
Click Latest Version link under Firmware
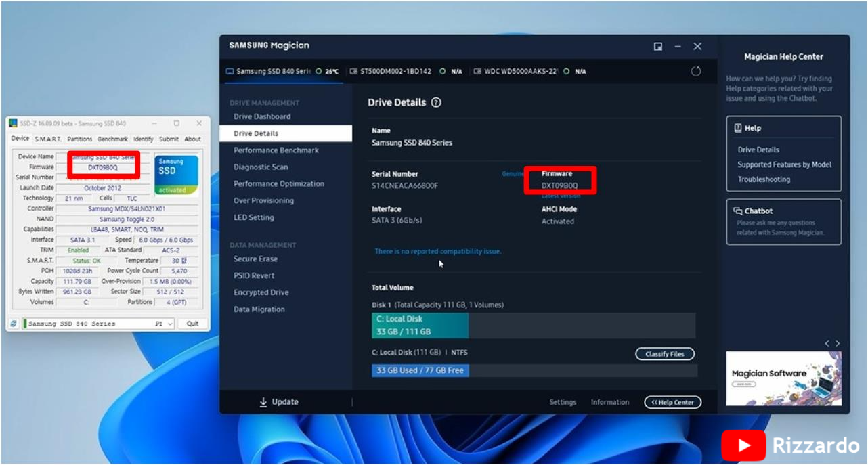(561, 196)
